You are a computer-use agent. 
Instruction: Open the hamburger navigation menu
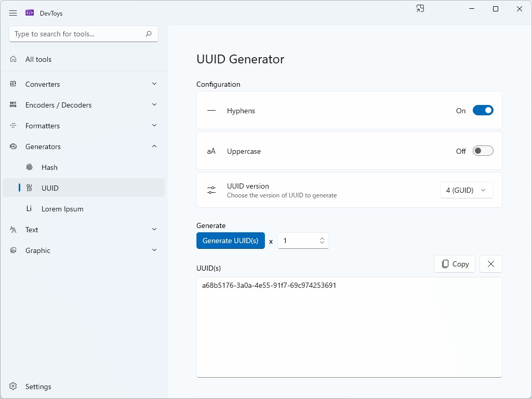[13, 13]
